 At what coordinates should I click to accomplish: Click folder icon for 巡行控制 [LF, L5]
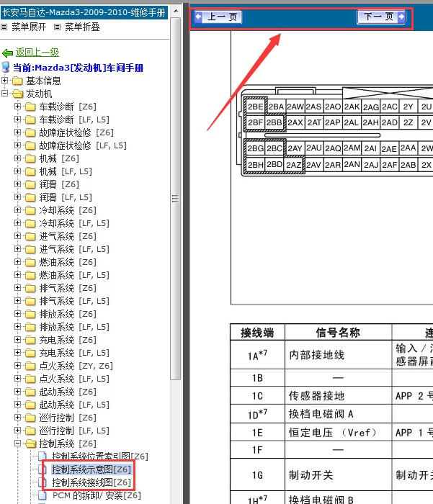pyautogui.click(x=30, y=431)
